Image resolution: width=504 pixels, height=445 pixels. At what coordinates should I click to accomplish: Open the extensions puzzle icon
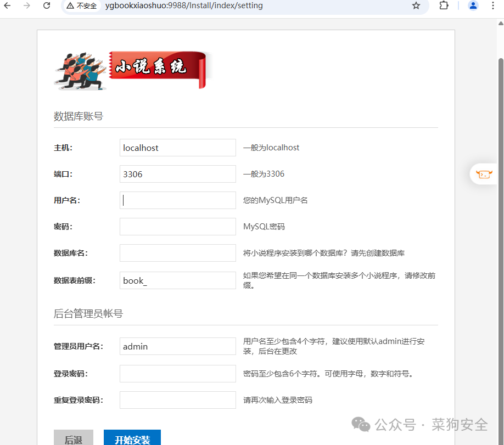444,5
